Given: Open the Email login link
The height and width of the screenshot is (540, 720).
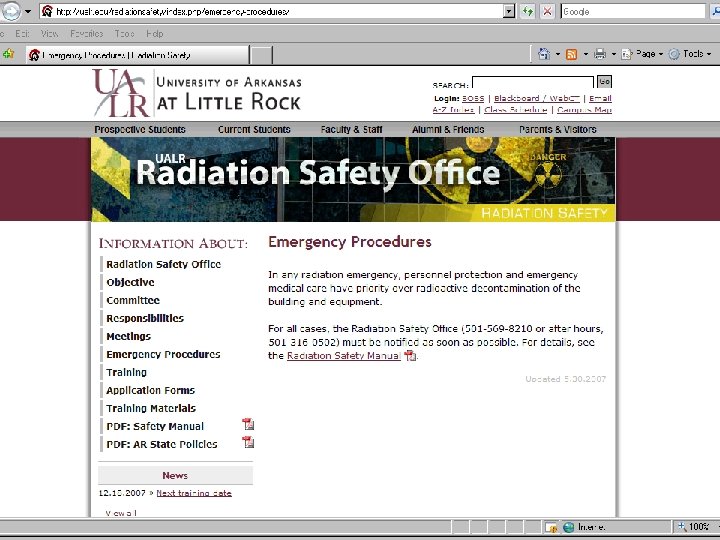Looking at the screenshot, I should (600, 98).
